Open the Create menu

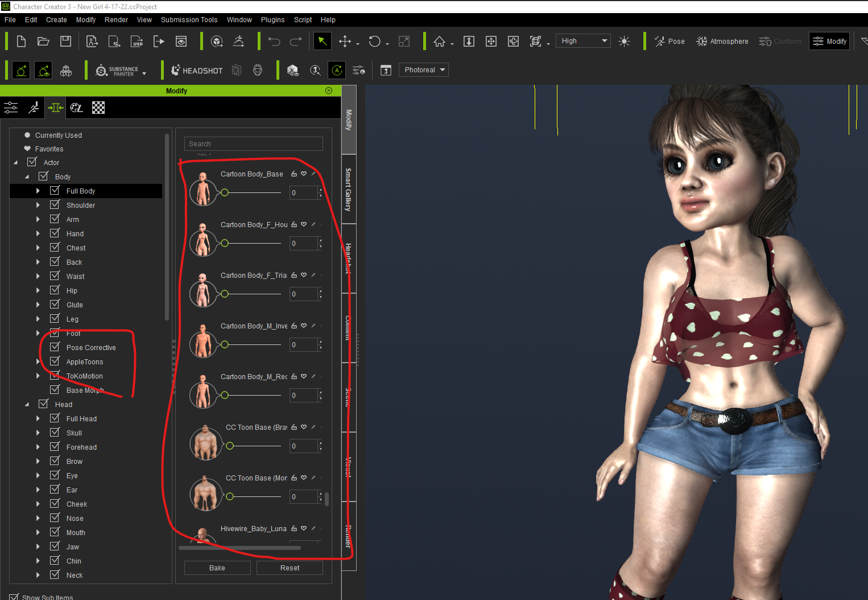pos(56,19)
